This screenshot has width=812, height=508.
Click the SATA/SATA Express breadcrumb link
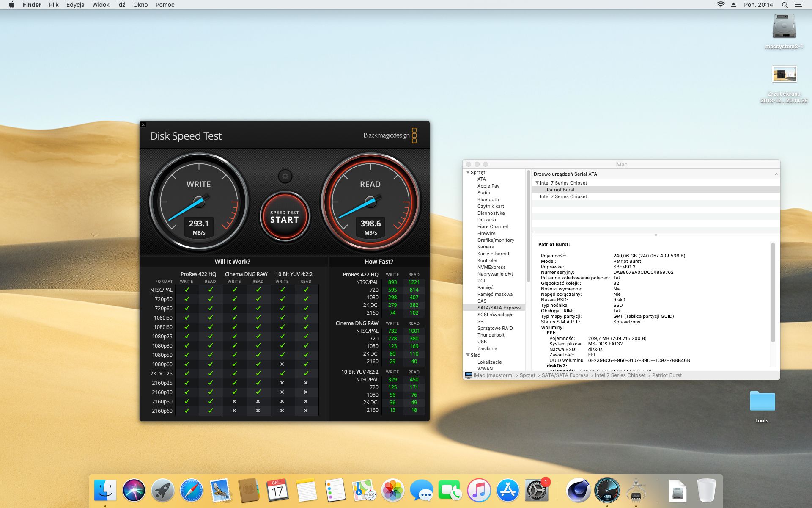565,375
